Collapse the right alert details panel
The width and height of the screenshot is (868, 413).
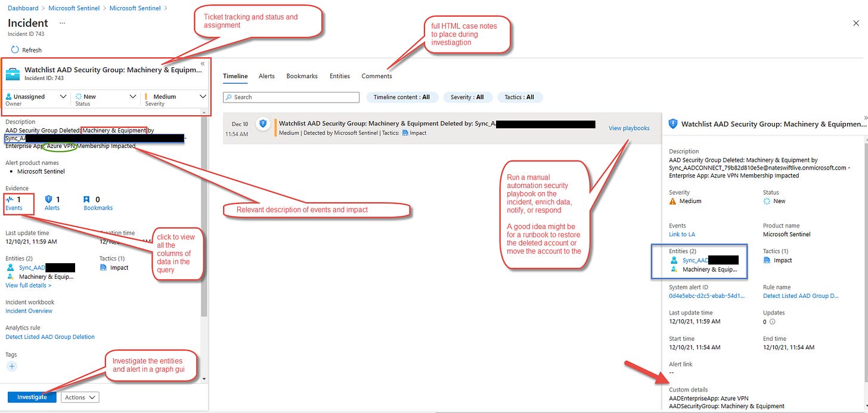point(865,118)
